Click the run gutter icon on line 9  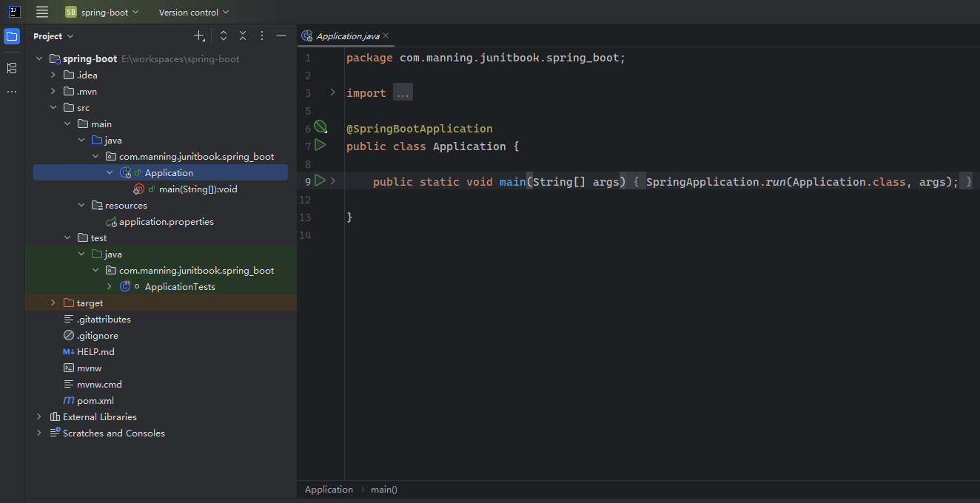coord(320,180)
